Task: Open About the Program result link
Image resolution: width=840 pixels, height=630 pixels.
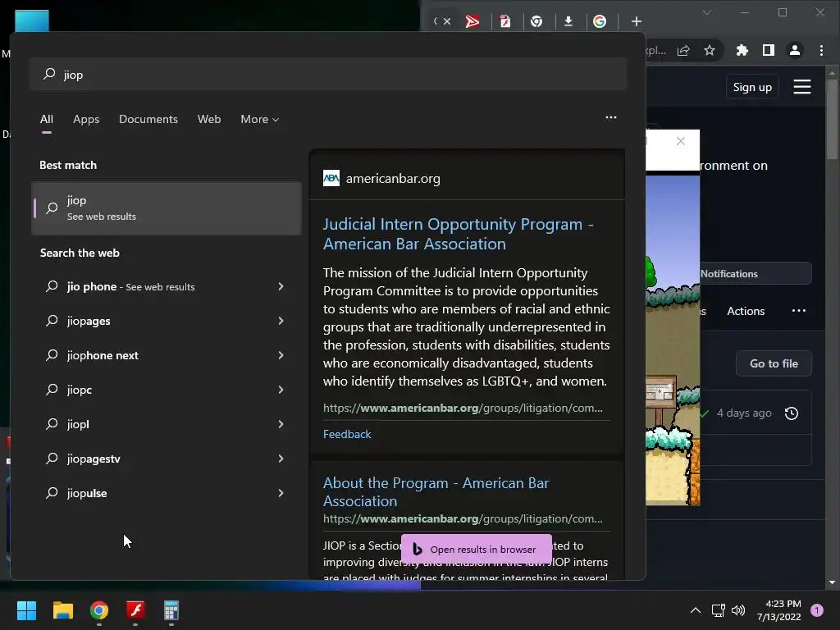Action: [436, 492]
